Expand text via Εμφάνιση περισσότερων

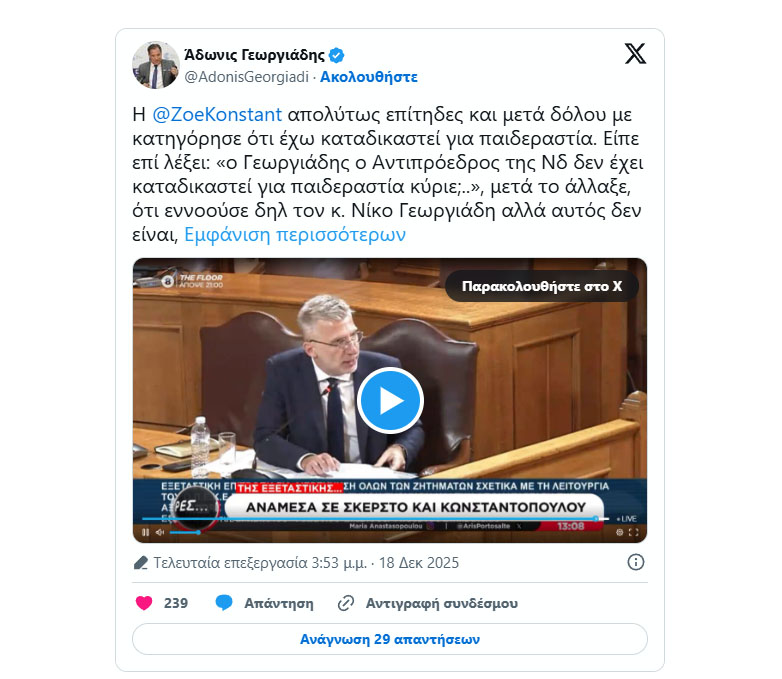click(295, 234)
